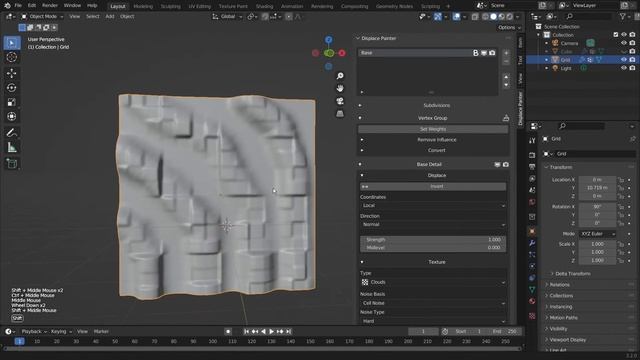
Task: Toggle Collection exclude checkbox in outliner
Action: pos(616,35)
